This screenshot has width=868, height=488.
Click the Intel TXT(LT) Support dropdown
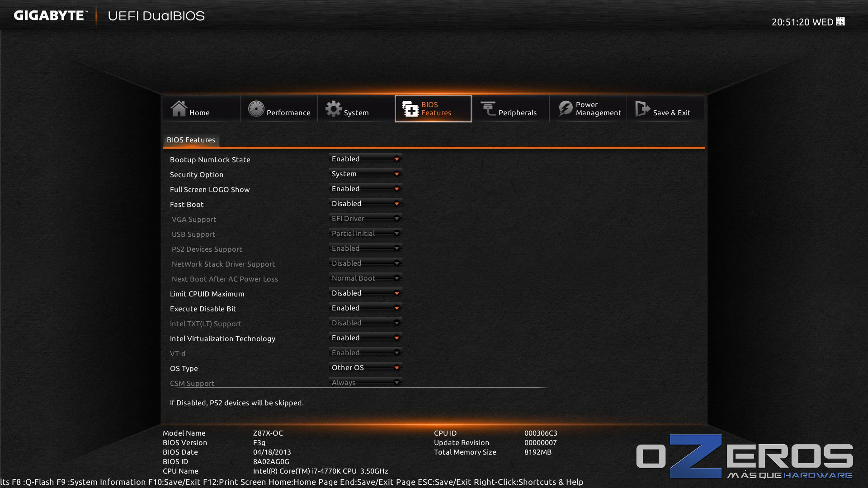click(x=365, y=323)
